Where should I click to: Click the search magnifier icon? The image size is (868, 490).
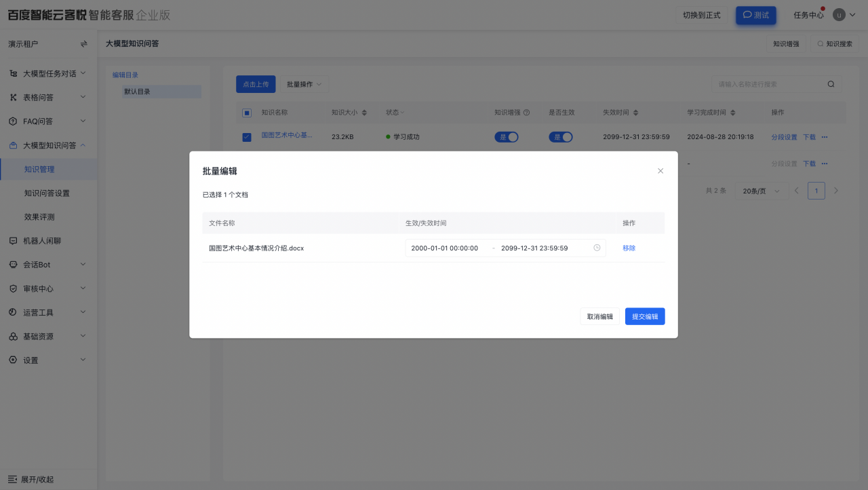click(x=831, y=84)
